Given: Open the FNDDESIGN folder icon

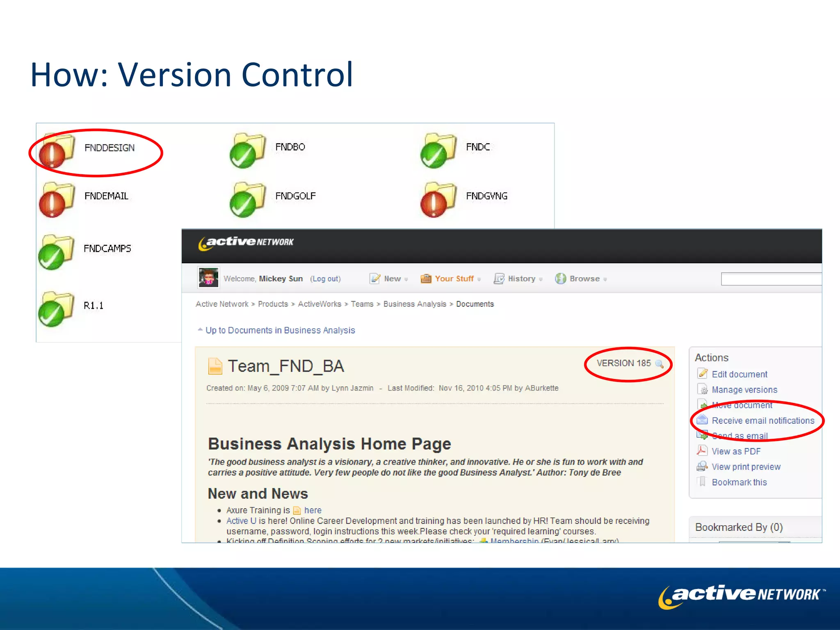Looking at the screenshot, I should pyautogui.click(x=57, y=151).
